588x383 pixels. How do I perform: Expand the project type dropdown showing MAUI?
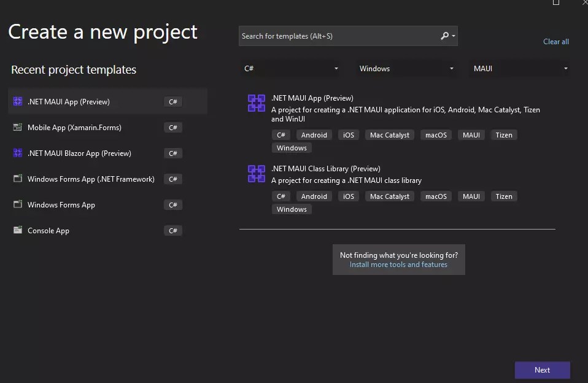(519, 68)
